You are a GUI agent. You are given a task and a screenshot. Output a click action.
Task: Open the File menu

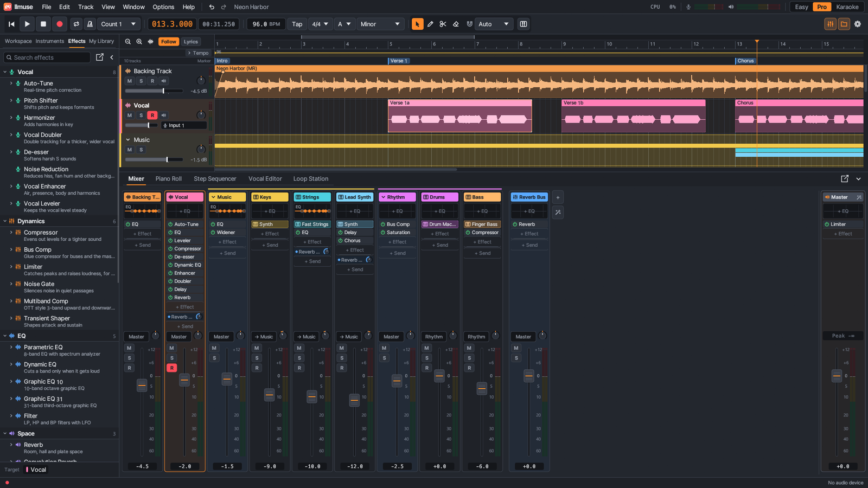pos(47,7)
